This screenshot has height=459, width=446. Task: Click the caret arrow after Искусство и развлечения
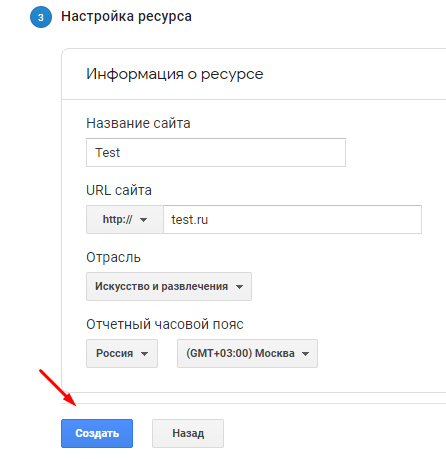[239, 287]
